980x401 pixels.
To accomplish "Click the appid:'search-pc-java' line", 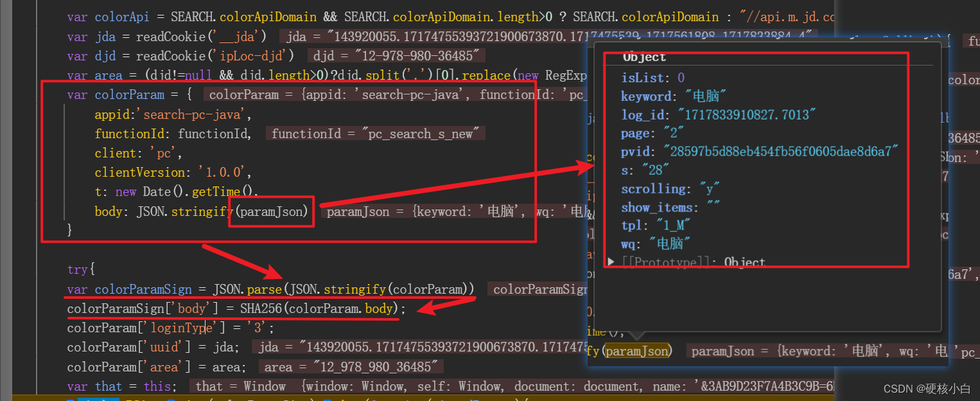I will pos(173,114).
